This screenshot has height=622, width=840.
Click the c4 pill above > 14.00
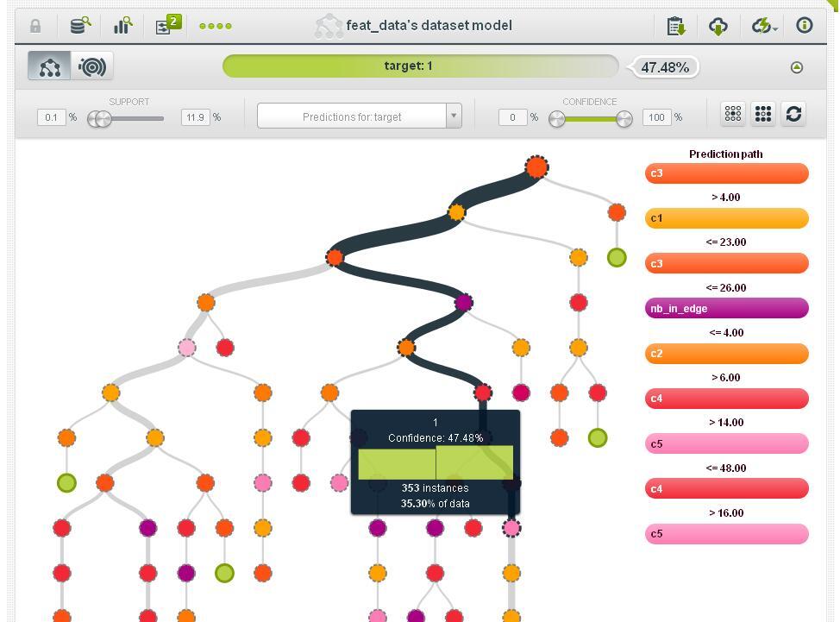726,399
